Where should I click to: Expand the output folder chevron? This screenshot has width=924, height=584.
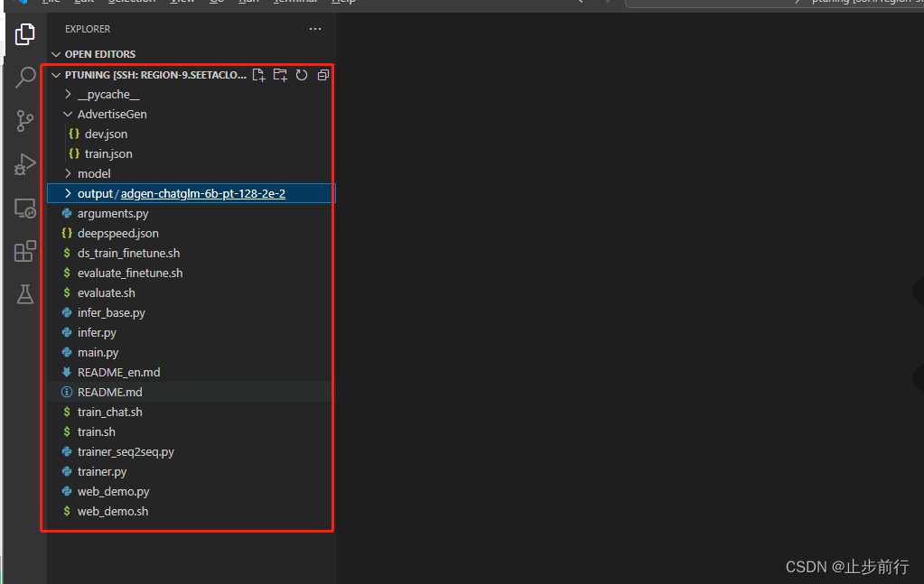[x=69, y=193]
